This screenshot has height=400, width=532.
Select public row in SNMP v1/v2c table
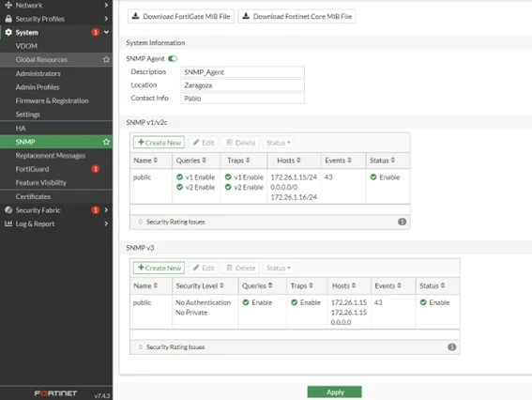pos(269,187)
